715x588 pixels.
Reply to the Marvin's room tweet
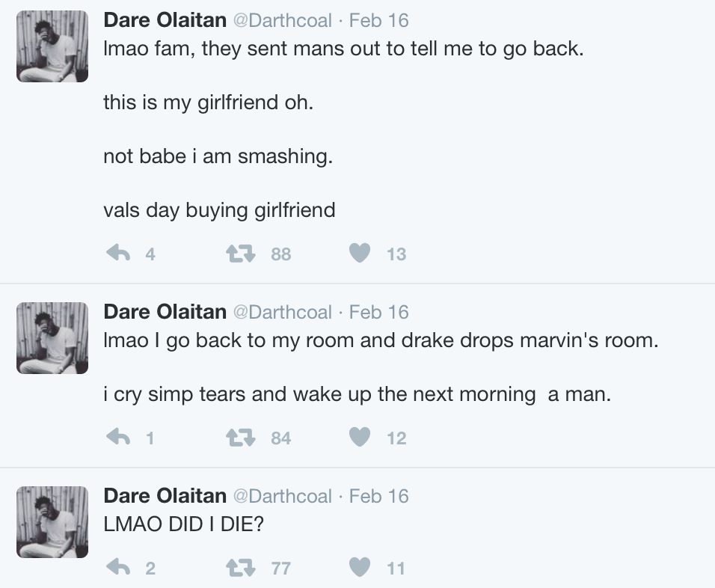click(x=119, y=437)
